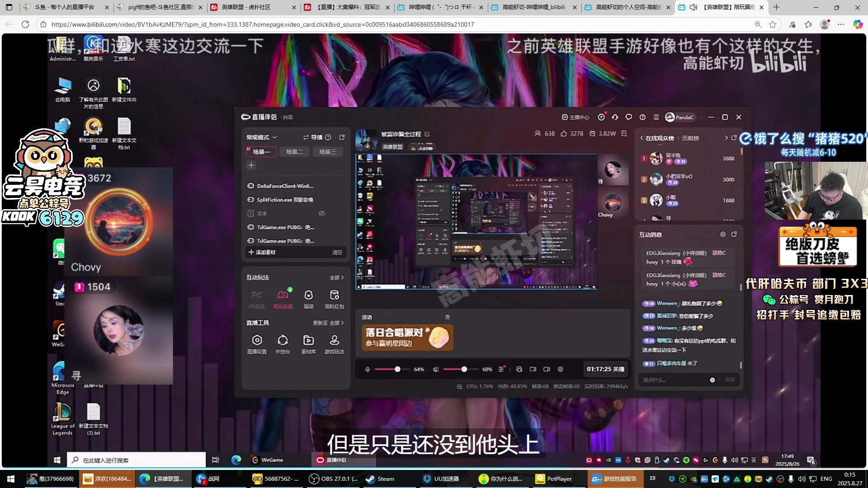
Task: Toggle 导播 director mode
Action: (312, 137)
